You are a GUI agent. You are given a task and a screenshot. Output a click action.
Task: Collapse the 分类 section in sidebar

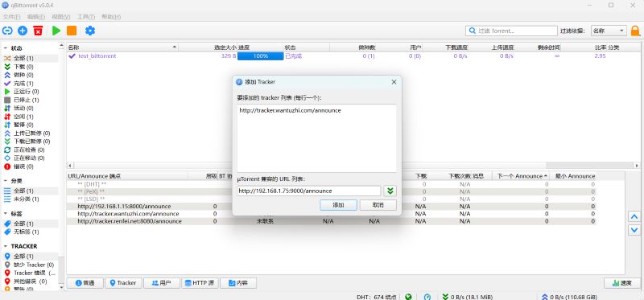pos(6,181)
